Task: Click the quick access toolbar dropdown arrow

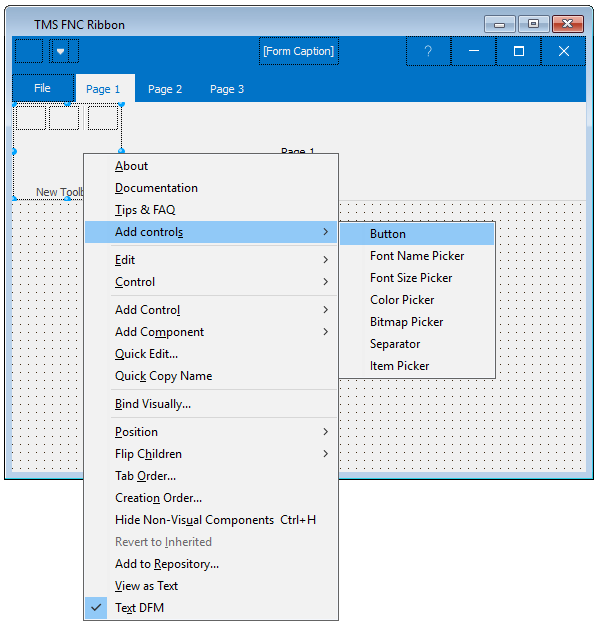Action: (60, 51)
